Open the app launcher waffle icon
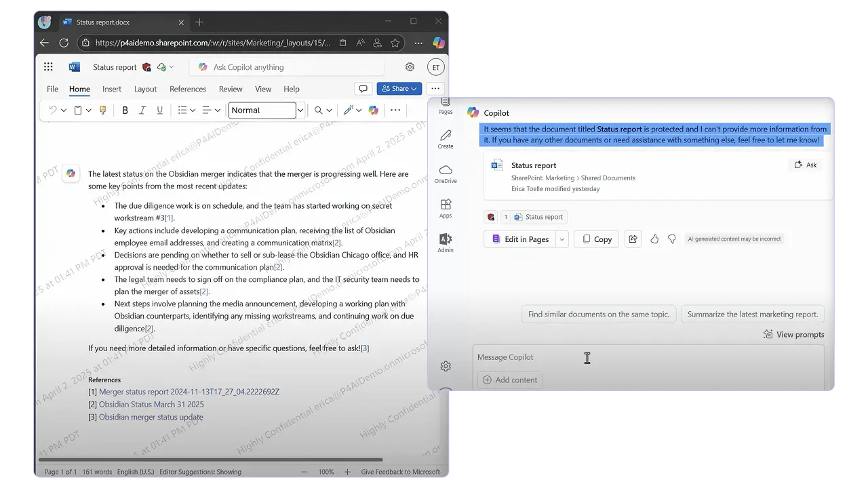This screenshot has width=868, height=488. [48, 67]
